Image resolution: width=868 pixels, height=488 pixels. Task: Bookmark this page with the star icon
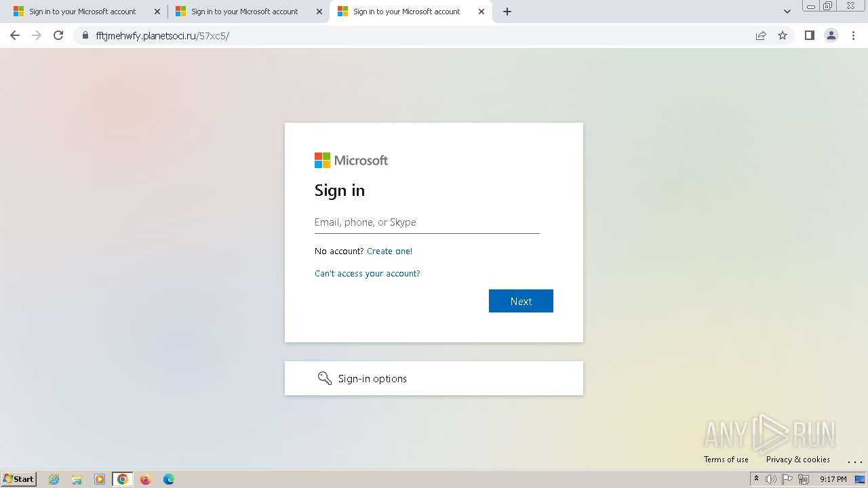pyautogui.click(x=783, y=35)
